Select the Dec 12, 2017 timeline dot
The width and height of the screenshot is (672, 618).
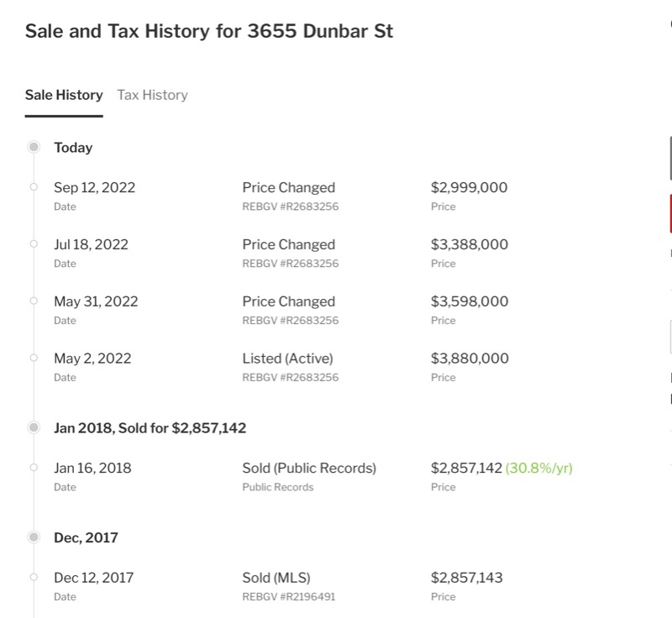pyautogui.click(x=34, y=578)
